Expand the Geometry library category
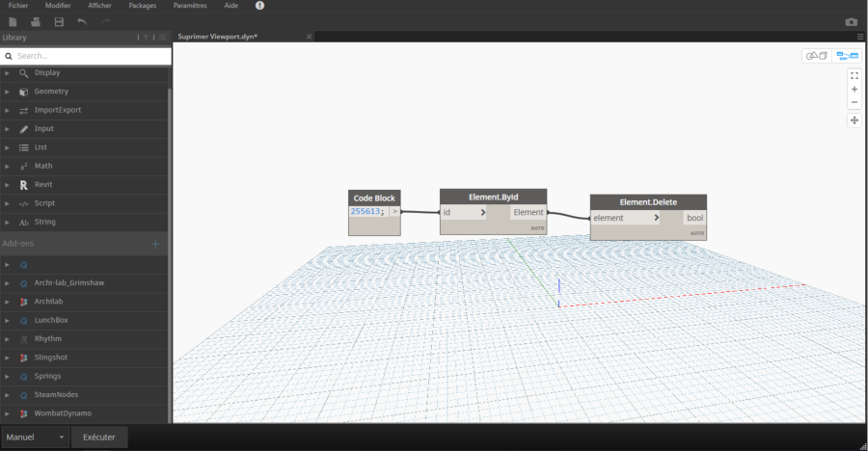The image size is (868, 451). tap(51, 92)
